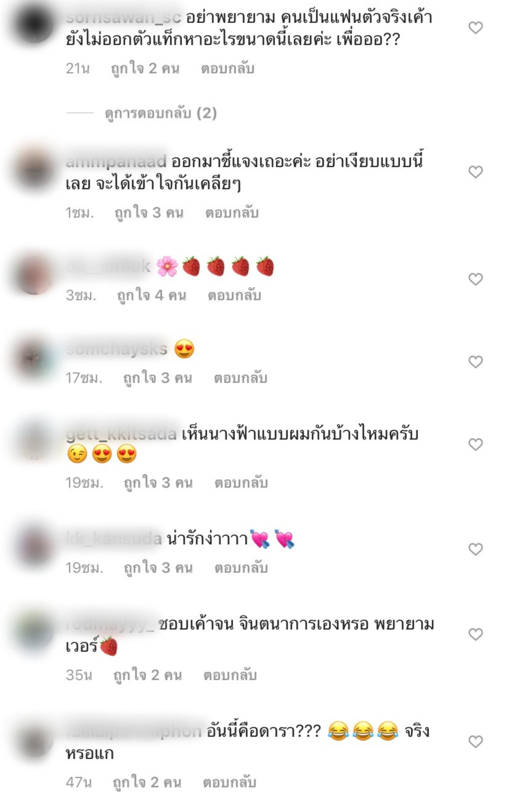This screenshot has height=812, width=509.
Task: Like the rodmayyy_ comment
Action: (x=476, y=634)
